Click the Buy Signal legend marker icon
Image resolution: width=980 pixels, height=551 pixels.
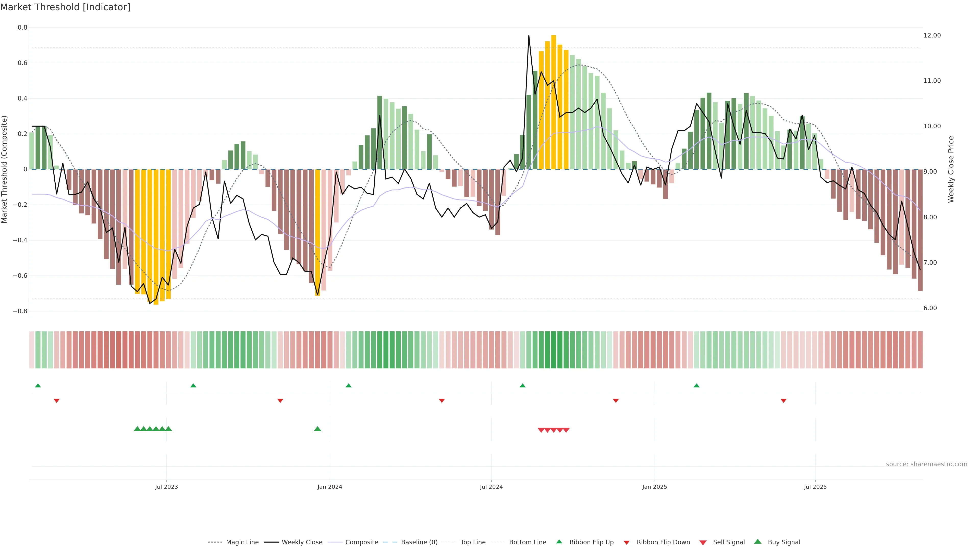(x=757, y=542)
